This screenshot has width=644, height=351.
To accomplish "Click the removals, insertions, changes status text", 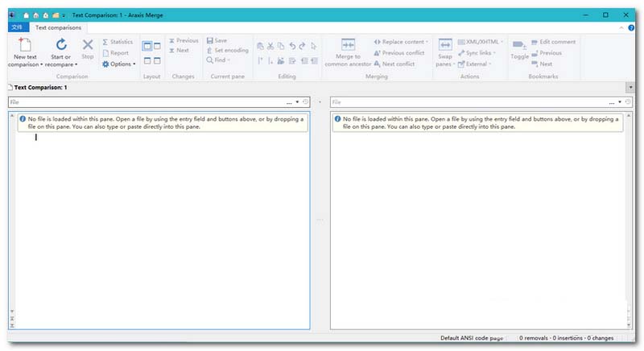I will (566, 338).
